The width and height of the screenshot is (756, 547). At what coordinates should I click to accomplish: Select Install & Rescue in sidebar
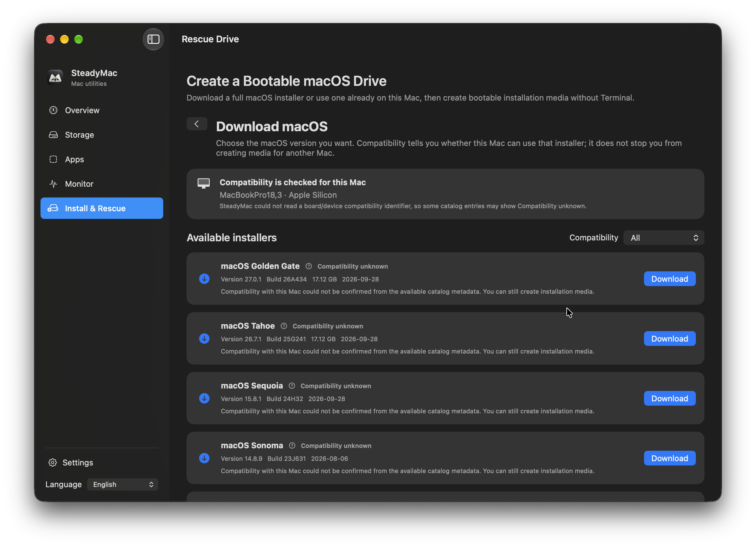[x=102, y=208]
